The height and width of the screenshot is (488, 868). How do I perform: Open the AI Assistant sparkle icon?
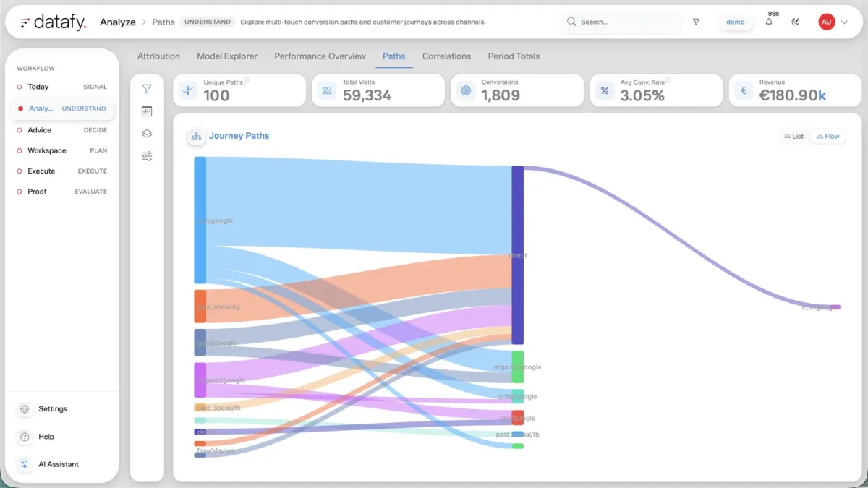[x=25, y=464]
